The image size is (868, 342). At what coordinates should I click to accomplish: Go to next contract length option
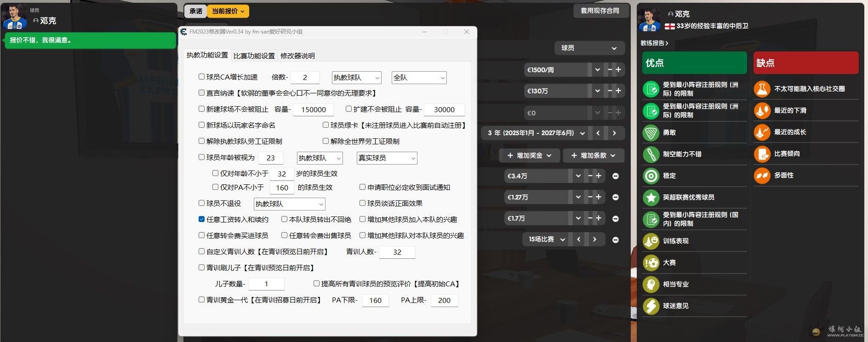point(614,133)
